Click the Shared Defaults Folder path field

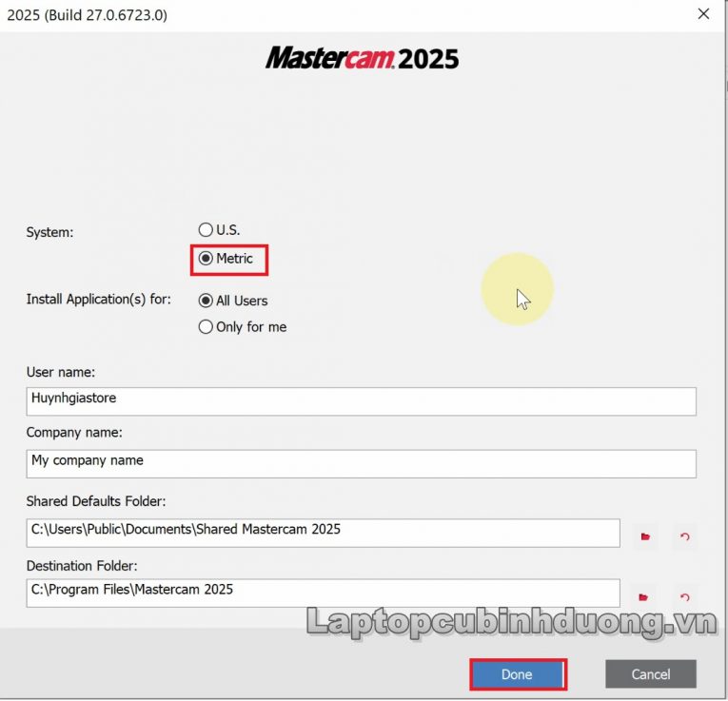[x=323, y=533]
